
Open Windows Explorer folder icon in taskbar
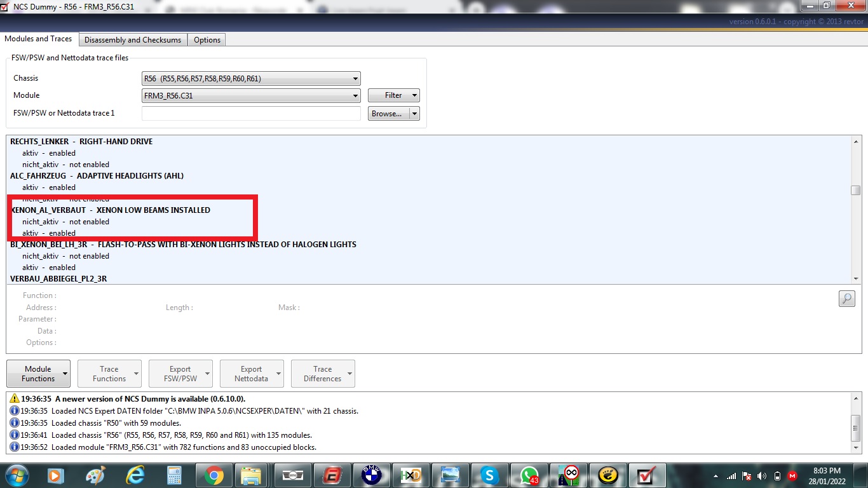(x=251, y=475)
